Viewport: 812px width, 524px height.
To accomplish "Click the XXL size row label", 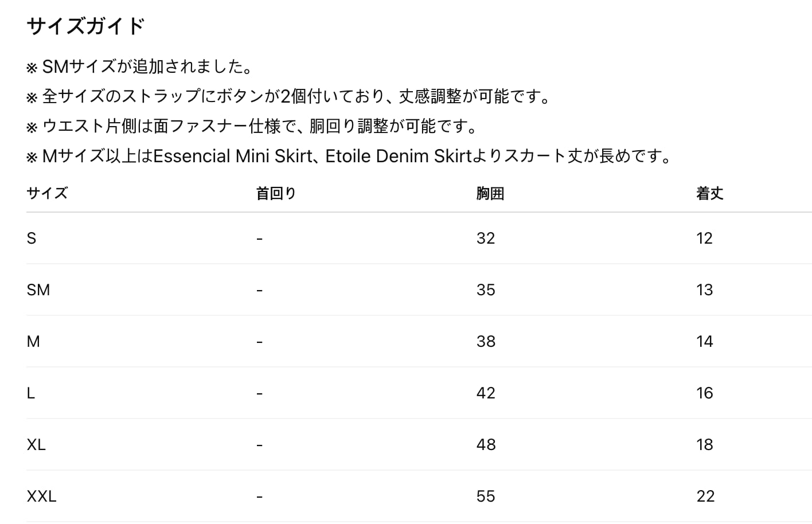I will 41,496.
